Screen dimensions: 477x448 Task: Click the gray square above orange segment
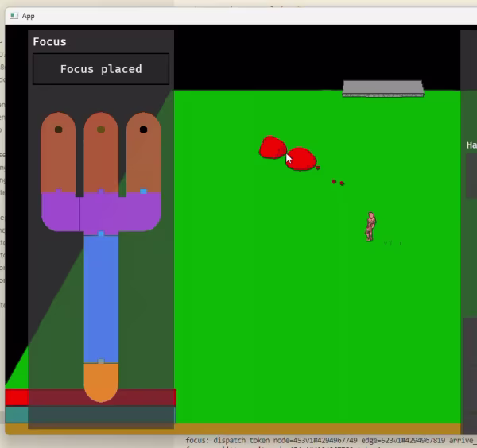[x=101, y=361]
